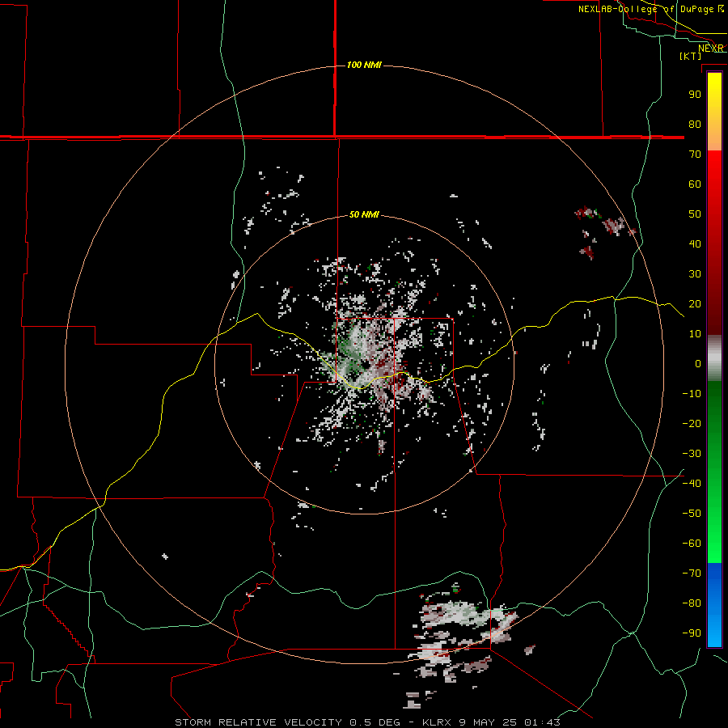Click the -80 knot label on color scale
Screen dimensions: 728x728
(692, 603)
